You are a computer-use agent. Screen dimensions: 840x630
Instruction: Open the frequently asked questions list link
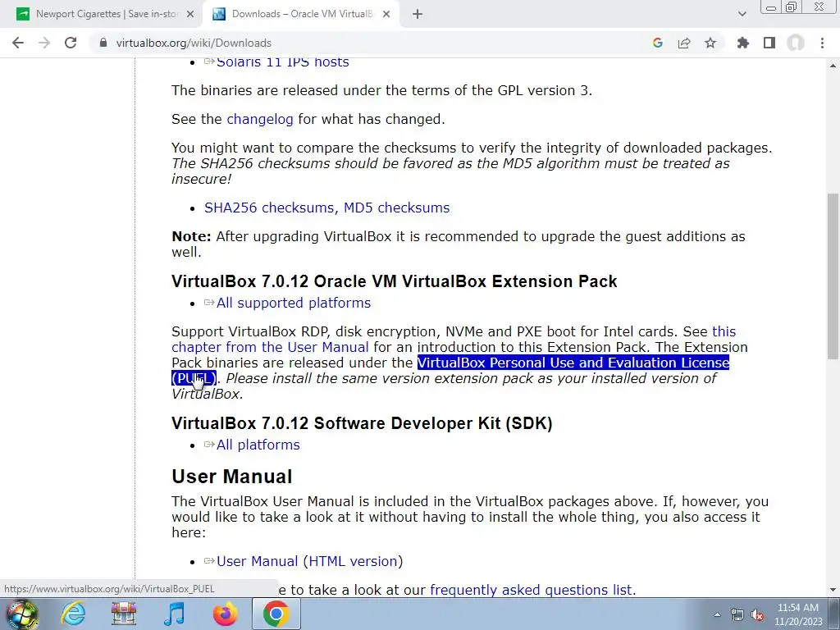pos(531,591)
